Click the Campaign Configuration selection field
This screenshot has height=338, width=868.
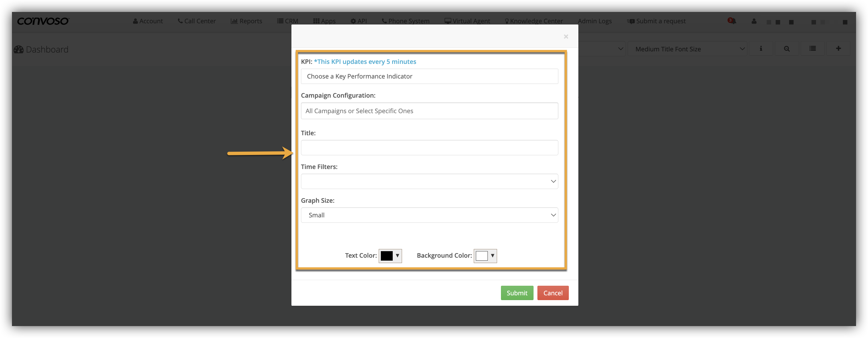(x=429, y=111)
